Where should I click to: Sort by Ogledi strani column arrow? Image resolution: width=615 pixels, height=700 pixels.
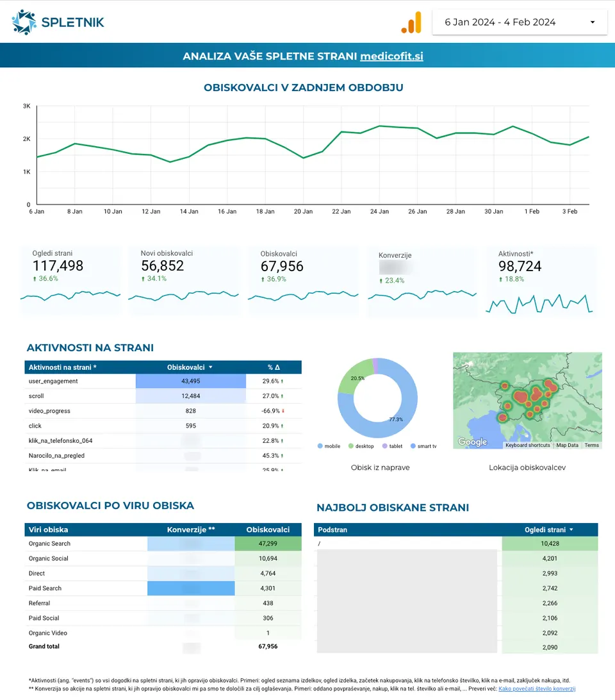(x=571, y=530)
